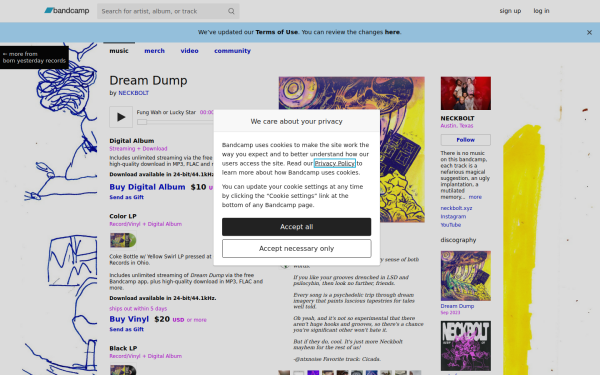
Task: Review changes via the 'here' link
Action: [x=392, y=32]
